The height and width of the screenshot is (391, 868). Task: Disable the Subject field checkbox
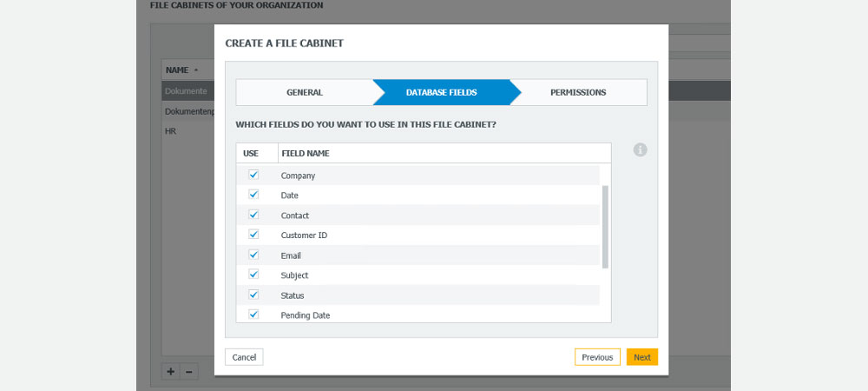tap(253, 275)
